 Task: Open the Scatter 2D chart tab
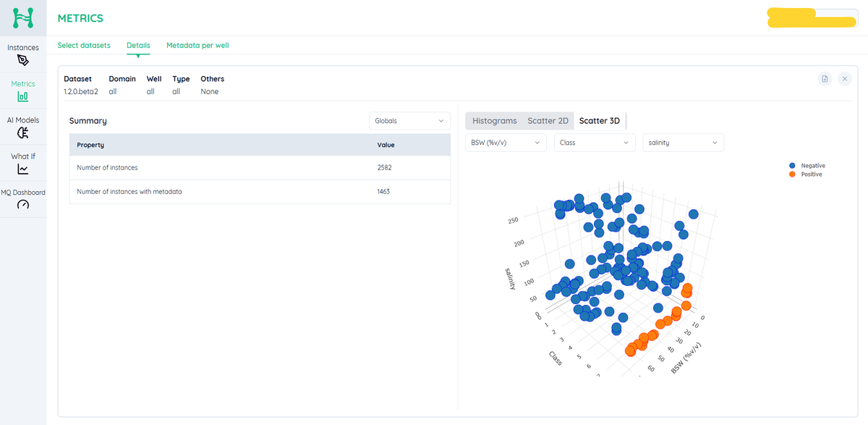[548, 121]
